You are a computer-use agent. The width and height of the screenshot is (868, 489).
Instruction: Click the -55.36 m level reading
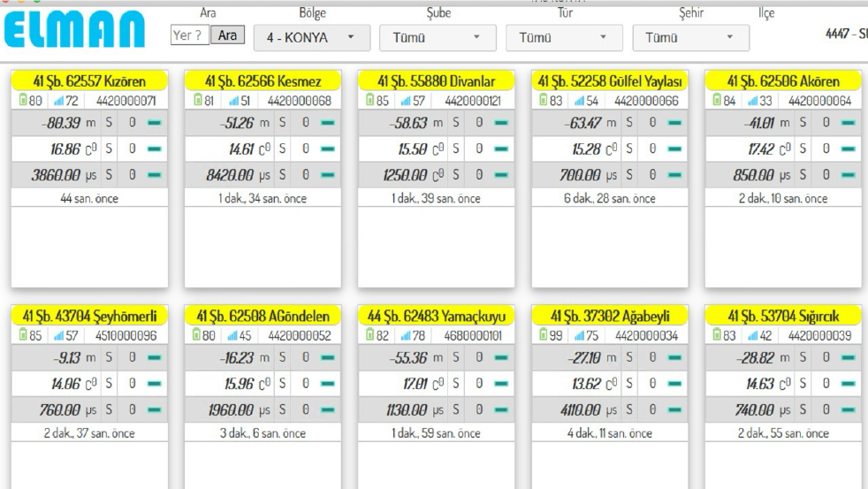tap(408, 358)
